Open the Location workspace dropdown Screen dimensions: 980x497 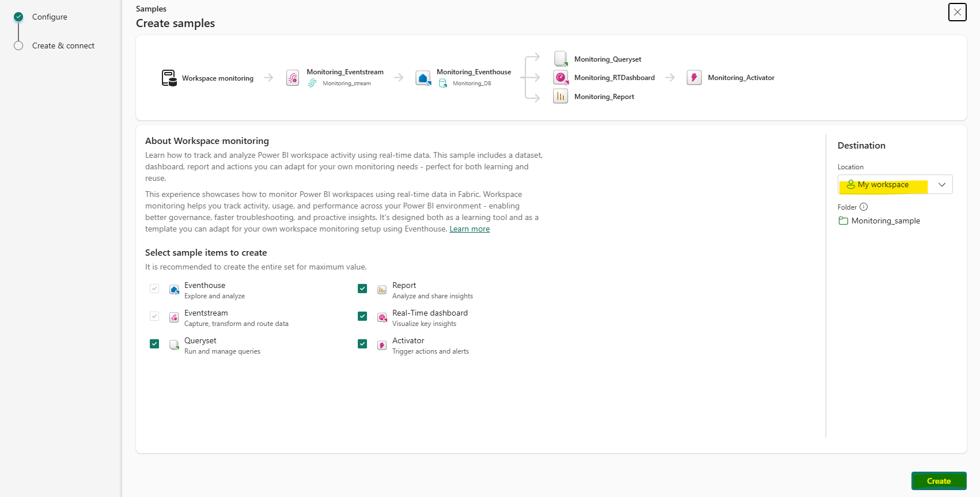895,184
